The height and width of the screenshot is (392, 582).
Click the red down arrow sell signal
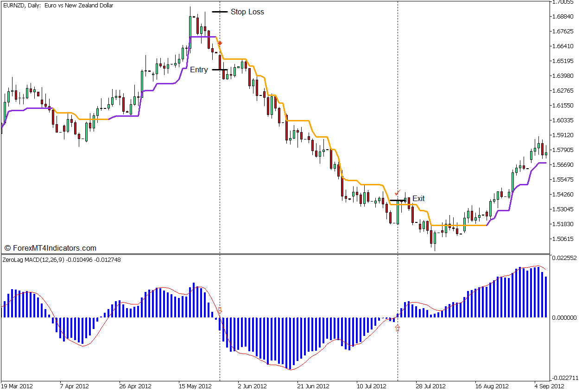tap(220, 43)
